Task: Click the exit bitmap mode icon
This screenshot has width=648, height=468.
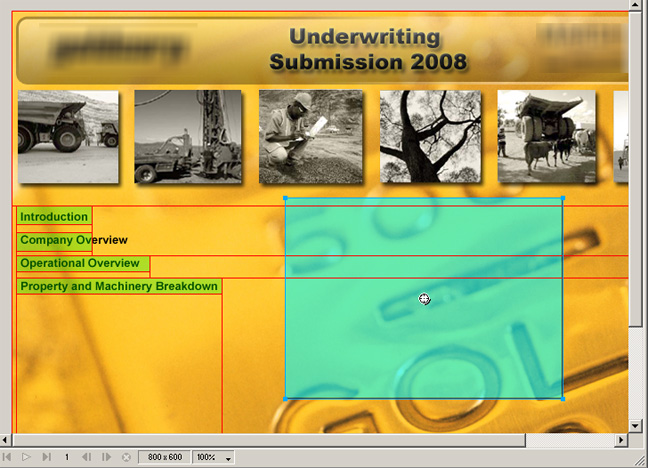Action: click(x=126, y=457)
